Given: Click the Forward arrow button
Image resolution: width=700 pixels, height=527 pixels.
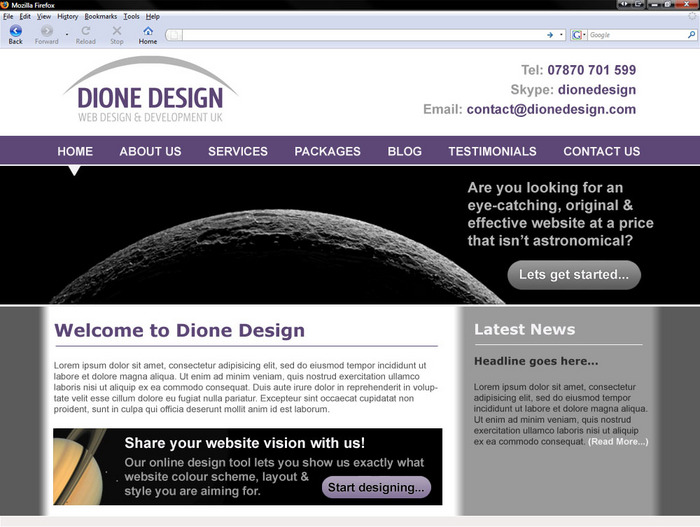Looking at the screenshot, I should click(x=46, y=31).
